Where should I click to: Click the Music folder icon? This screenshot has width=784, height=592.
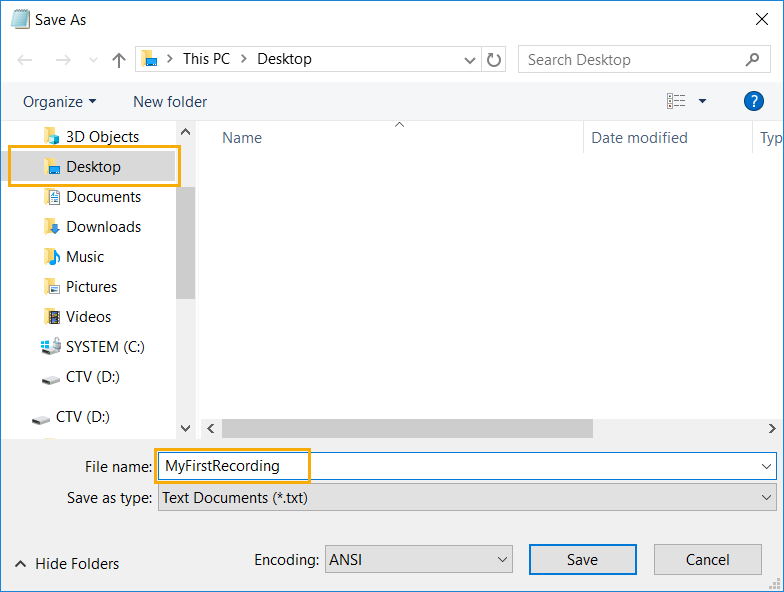pyautogui.click(x=52, y=256)
